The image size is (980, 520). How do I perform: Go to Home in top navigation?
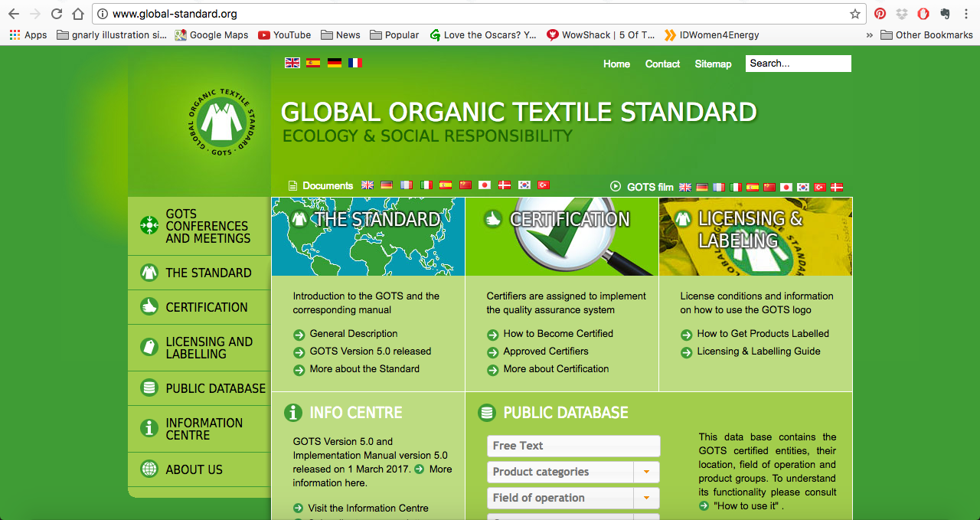[616, 64]
